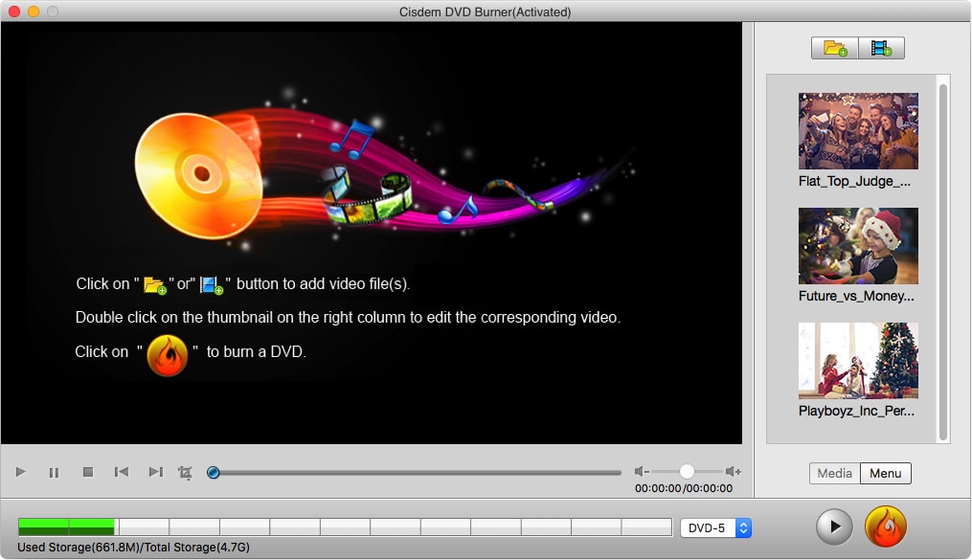Viewport: 972px width, 560px height.
Task: Stop the video playback
Action: 88,472
